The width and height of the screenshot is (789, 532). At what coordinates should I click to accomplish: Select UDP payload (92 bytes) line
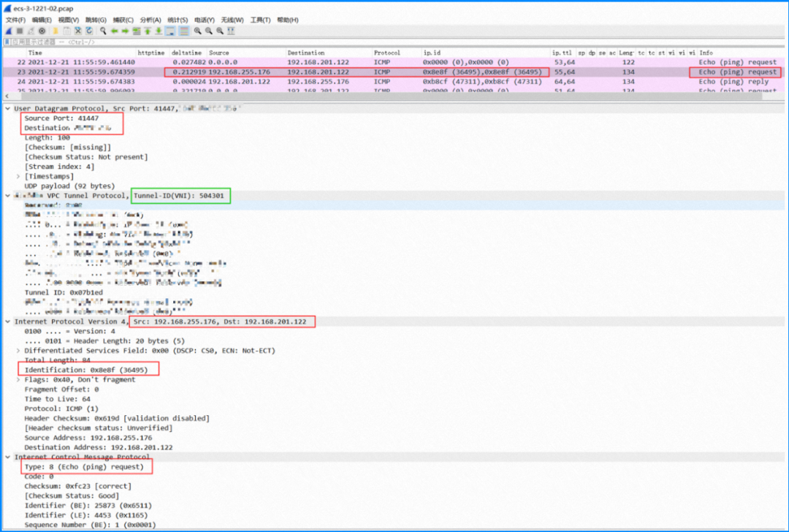(x=69, y=186)
